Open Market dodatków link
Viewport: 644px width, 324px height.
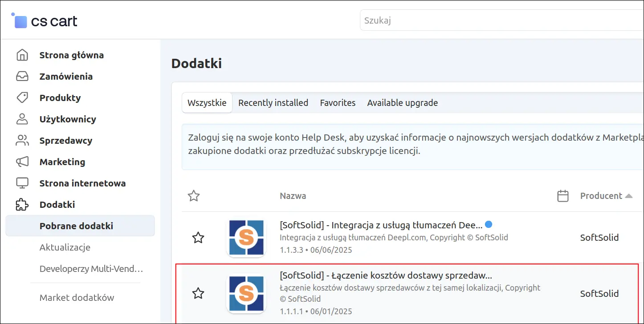[x=77, y=298]
